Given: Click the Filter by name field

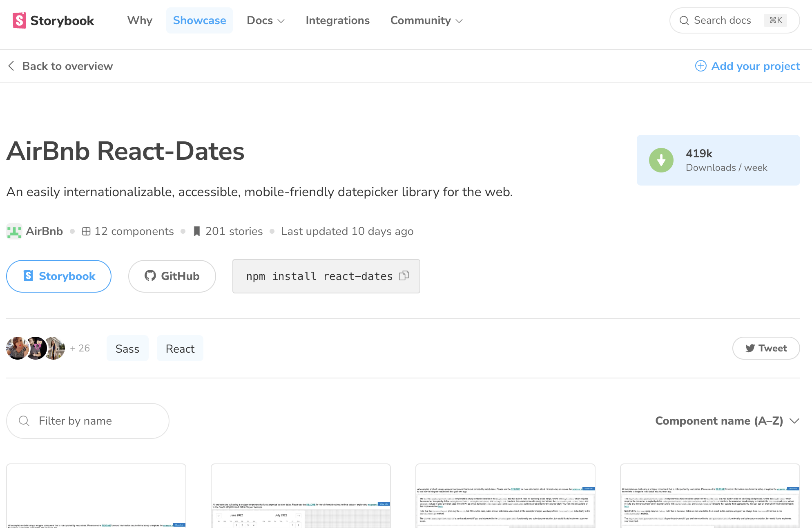Looking at the screenshot, I should click(x=88, y=421).
